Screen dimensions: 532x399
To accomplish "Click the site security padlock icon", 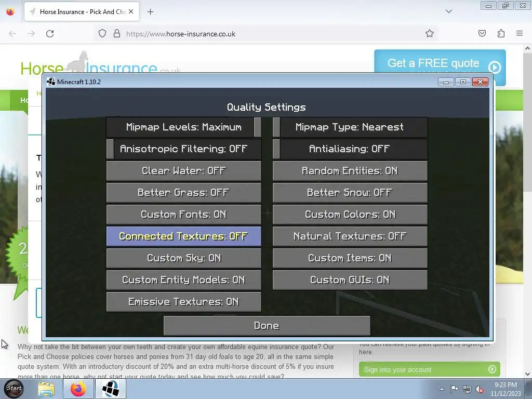I will click(x=117, y=34).
